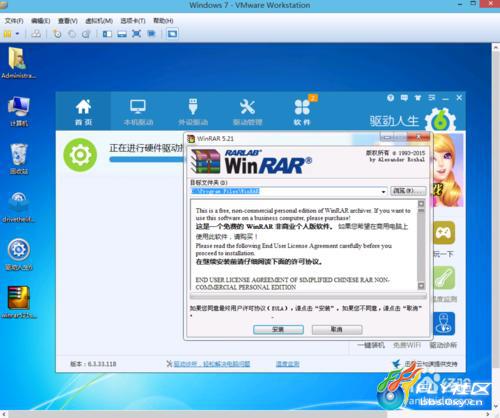The image size is (500, 418).
Task: Click 取消 to cancel WinRAR setup
Action: click(337, 330)
